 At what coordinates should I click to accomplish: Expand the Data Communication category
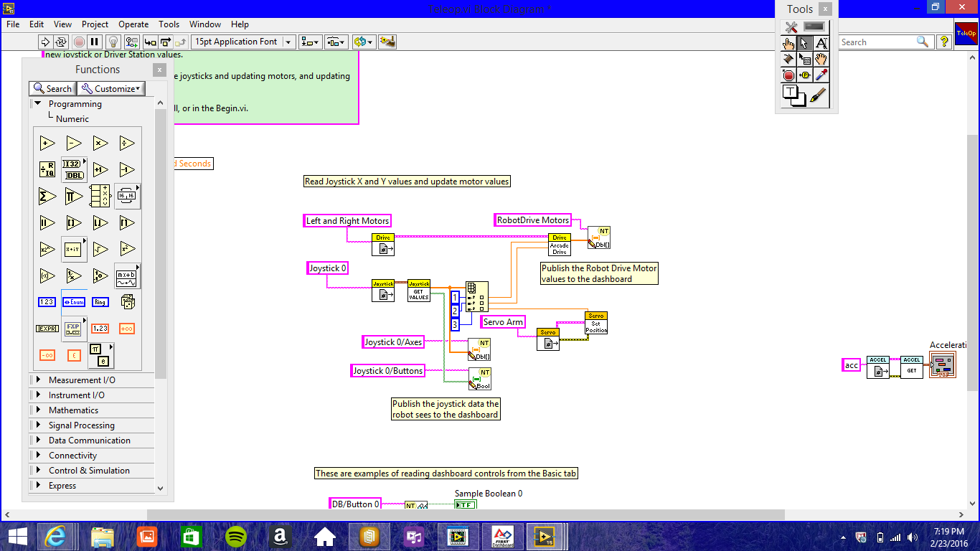[x=38, y=440]
